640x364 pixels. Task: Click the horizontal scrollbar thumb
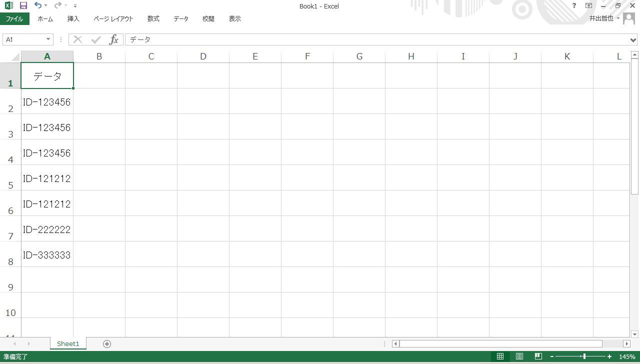pos(501,343)
